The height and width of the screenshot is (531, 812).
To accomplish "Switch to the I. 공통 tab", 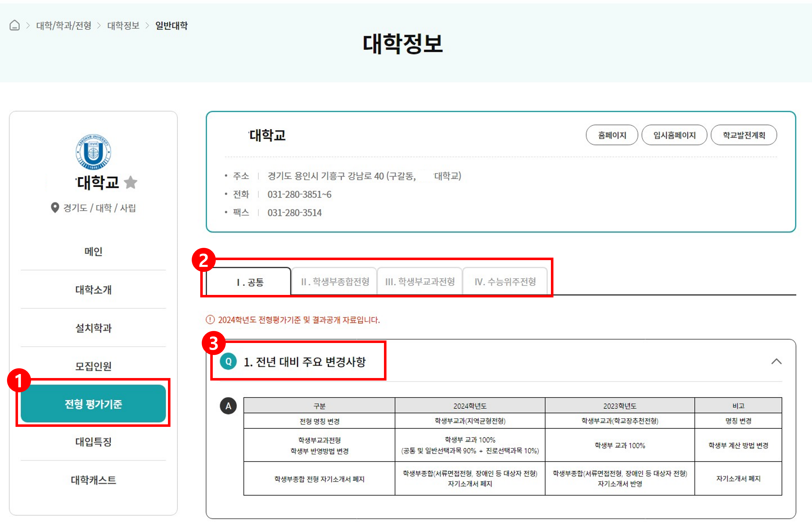I will coord(249,282).
